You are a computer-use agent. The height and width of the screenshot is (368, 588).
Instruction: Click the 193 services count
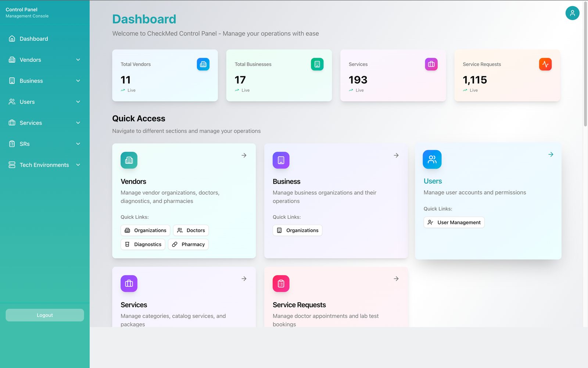[358, 80]
